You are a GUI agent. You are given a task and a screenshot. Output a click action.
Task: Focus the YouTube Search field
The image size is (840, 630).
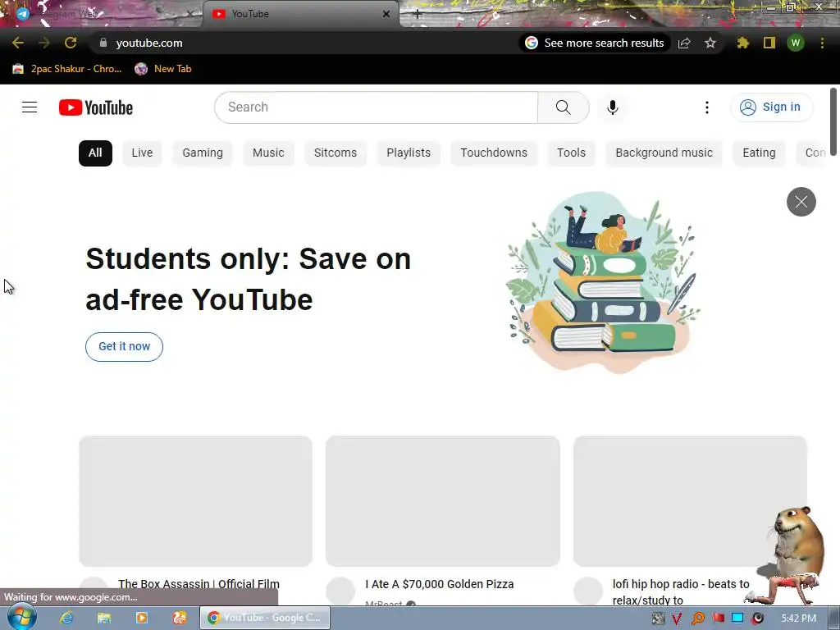pos(377,107)
